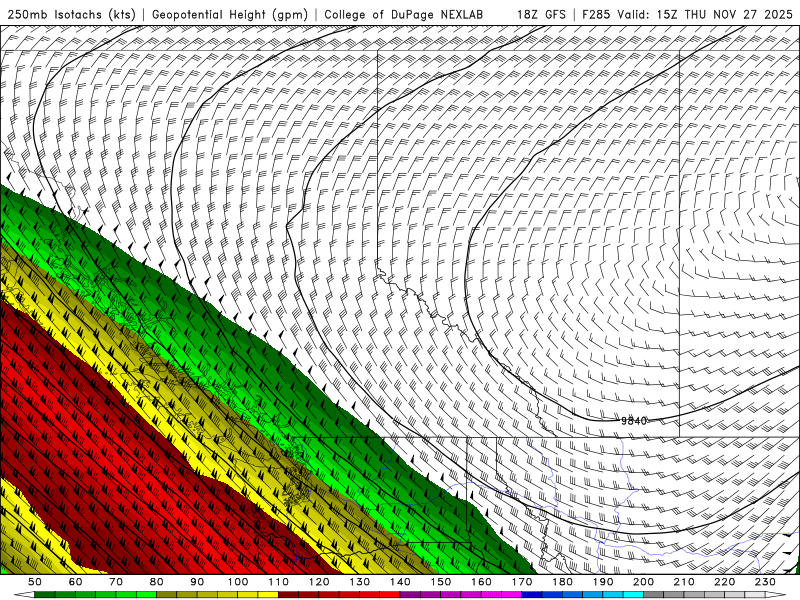
Task: Click the 50 knot legend label
Action: click(x=34, y=582)
